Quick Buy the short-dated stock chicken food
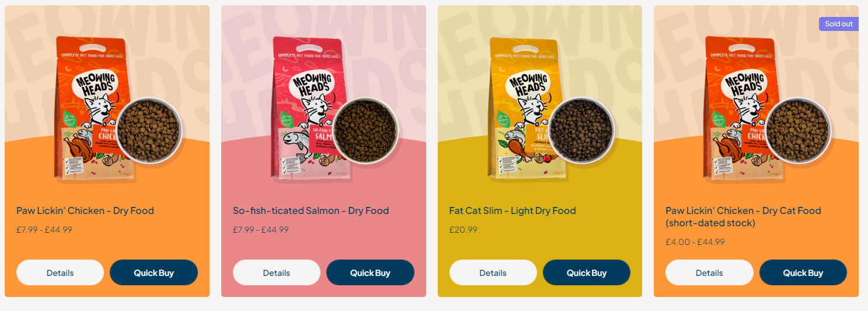Viewport: 868px width, 311px height. (x=803, y=272)
